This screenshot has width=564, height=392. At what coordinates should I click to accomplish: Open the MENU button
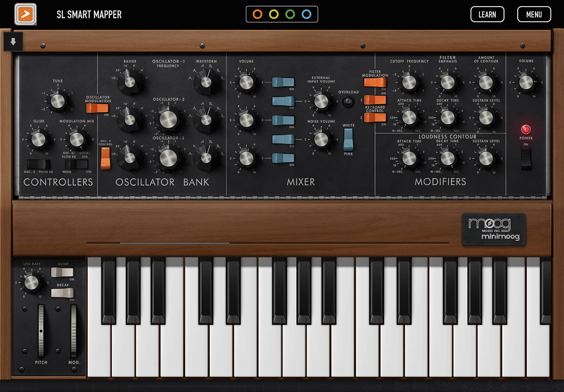[x=534, y=15]
